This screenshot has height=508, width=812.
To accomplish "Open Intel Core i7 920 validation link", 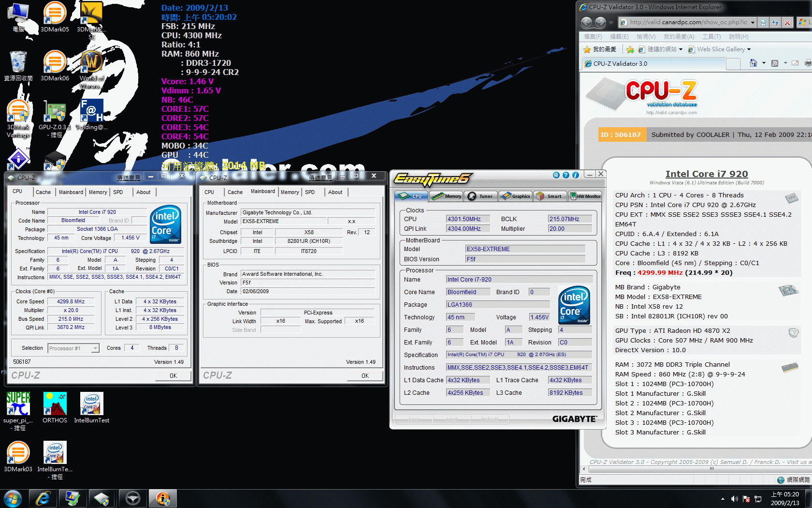I will point(707,174).
